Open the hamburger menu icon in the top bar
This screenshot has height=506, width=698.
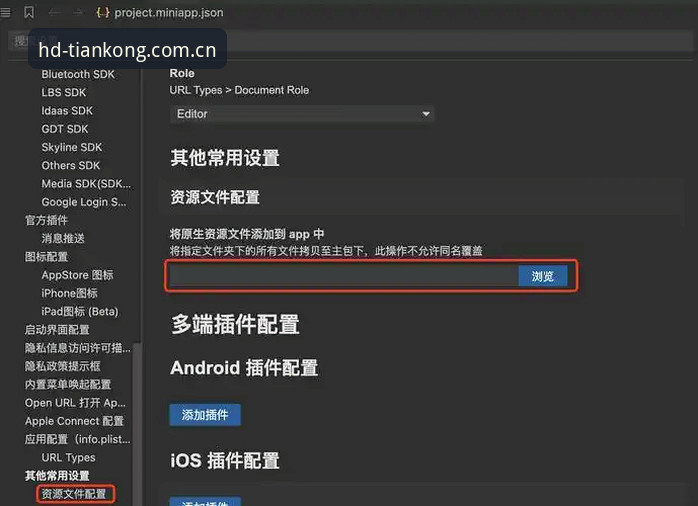[x=5, y=12]
